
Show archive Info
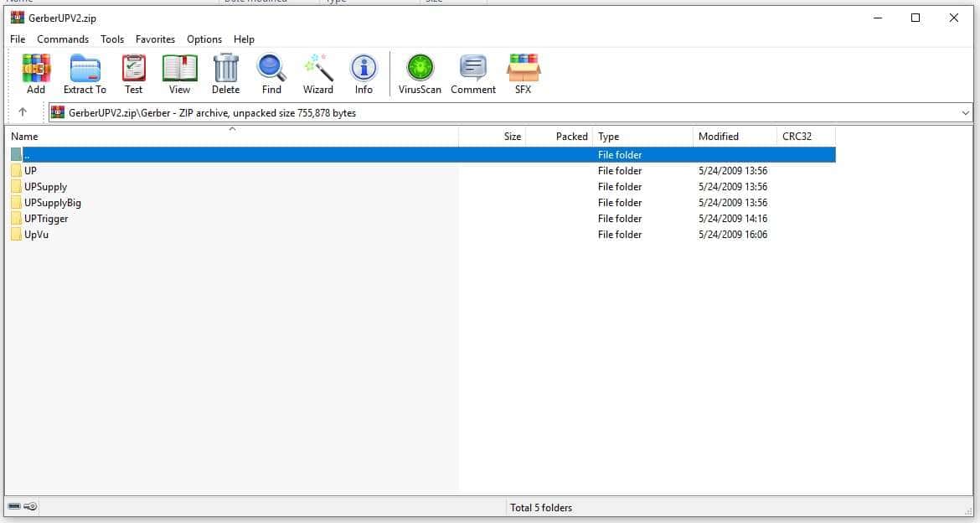(364, 68)
